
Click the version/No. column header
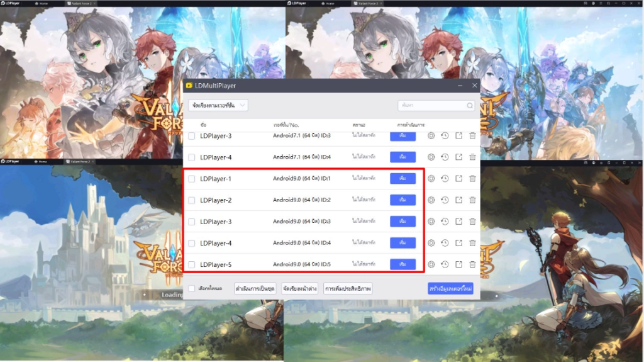tap(286, 125)
